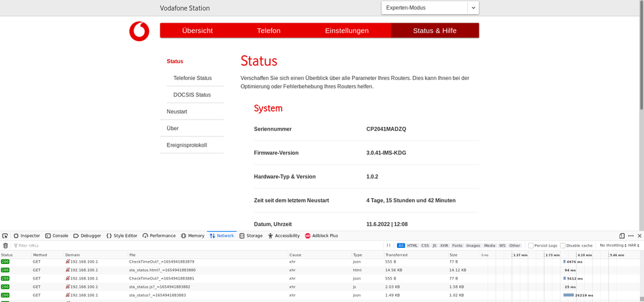Click the insecure-connection icon on the sta_status.js row
This screenshot has height=302, width=644.
67,287
